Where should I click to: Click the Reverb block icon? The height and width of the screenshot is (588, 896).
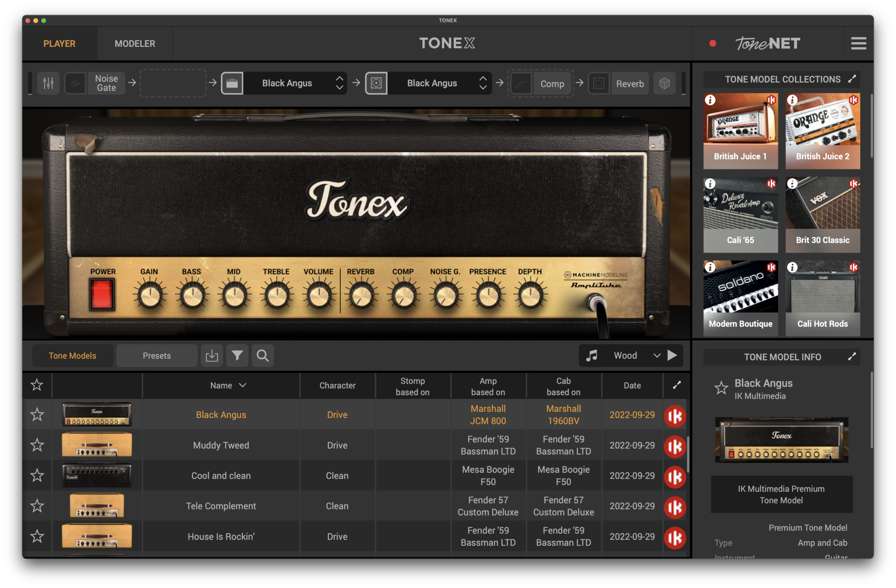click(x=599, y=83)
